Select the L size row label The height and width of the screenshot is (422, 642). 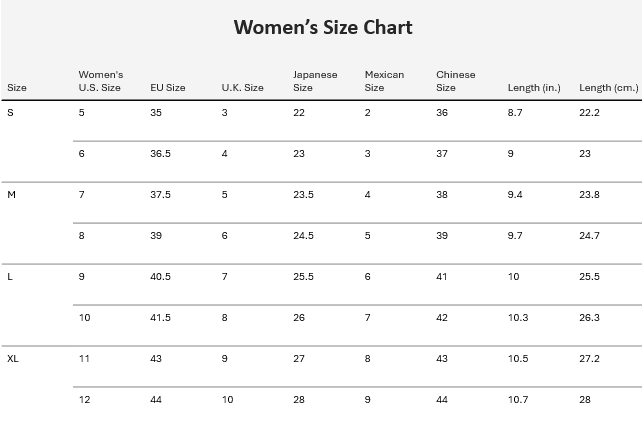coord(10,277)
